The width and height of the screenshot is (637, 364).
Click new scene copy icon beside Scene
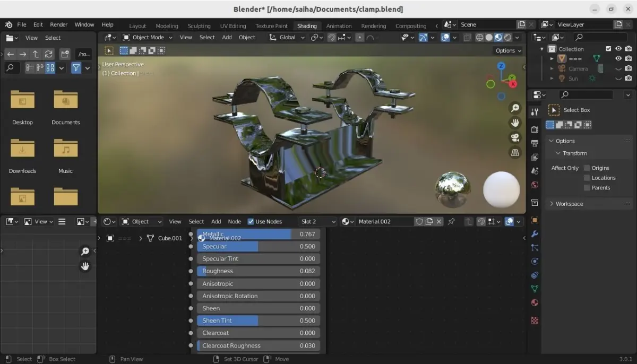521,24
